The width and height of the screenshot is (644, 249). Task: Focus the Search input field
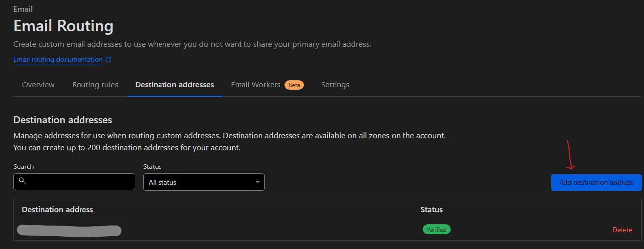[x=80, y=182]
